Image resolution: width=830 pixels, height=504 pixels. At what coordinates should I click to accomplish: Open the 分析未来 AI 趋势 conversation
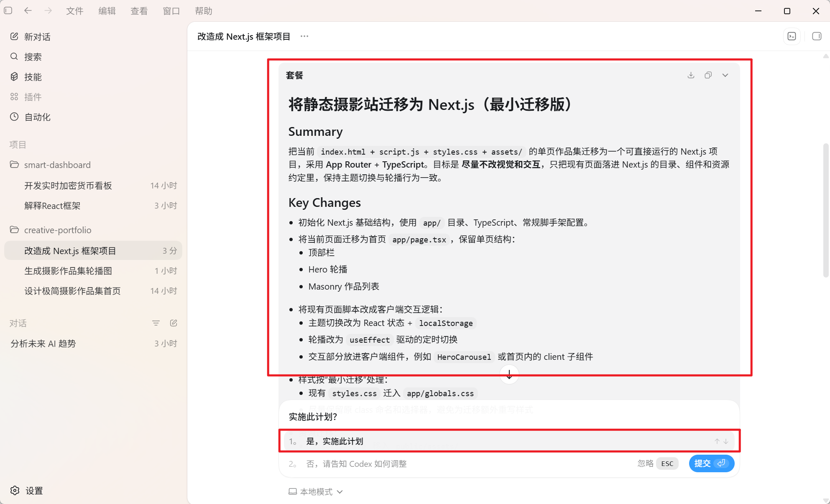click(x=93, y=344)
